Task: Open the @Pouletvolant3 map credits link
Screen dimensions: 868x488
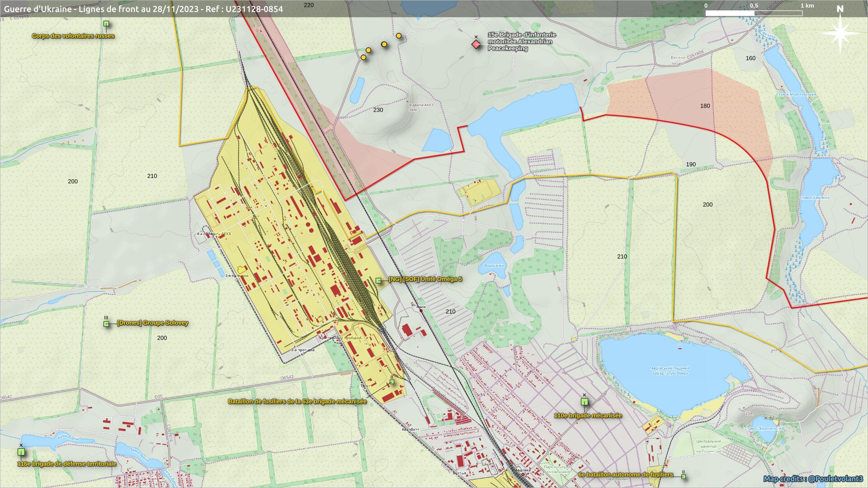Action: click(813, 479)
